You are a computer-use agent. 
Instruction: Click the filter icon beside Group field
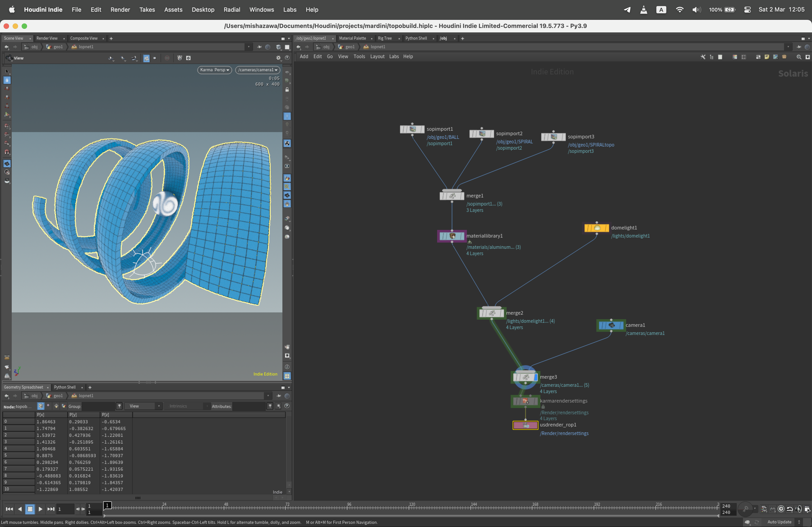click(x=119, y=406)
